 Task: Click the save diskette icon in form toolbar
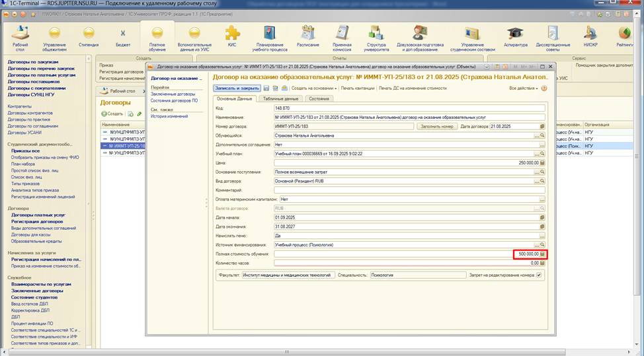[x=266, y=88]
